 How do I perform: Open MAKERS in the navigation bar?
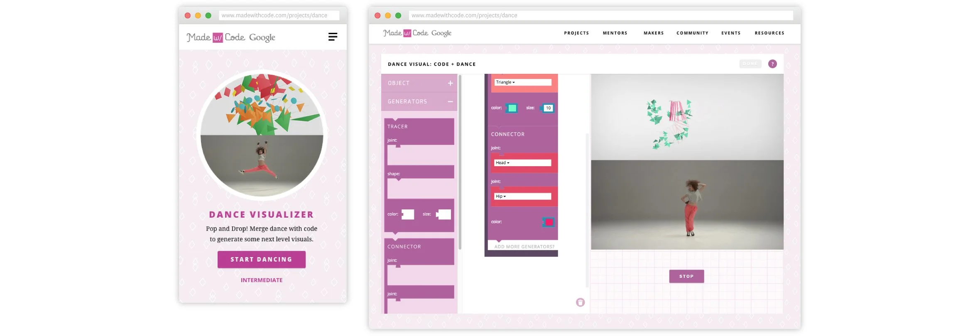654,33
